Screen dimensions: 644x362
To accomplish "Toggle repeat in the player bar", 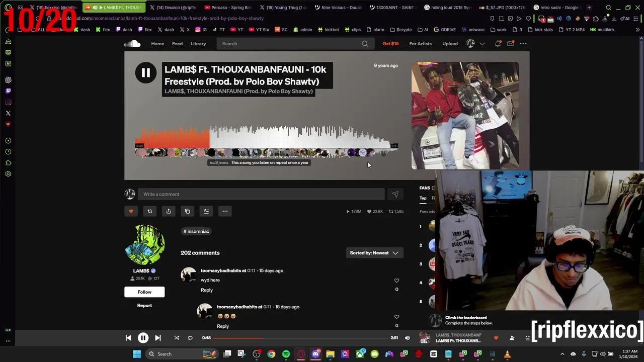I will pos(190,338).
